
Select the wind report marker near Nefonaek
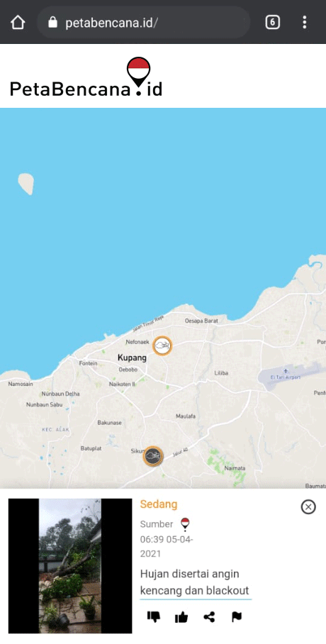pos(162,345)
